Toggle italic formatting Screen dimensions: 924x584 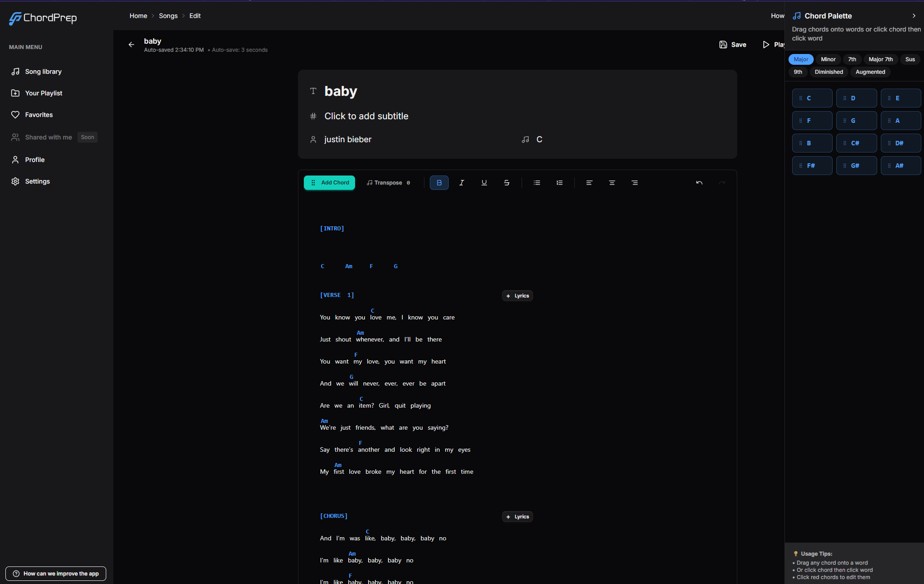click(462, 183)
